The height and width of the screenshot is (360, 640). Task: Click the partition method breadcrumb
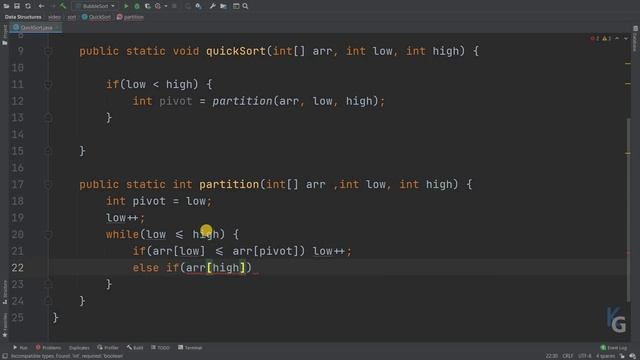(x=130, y=17)
